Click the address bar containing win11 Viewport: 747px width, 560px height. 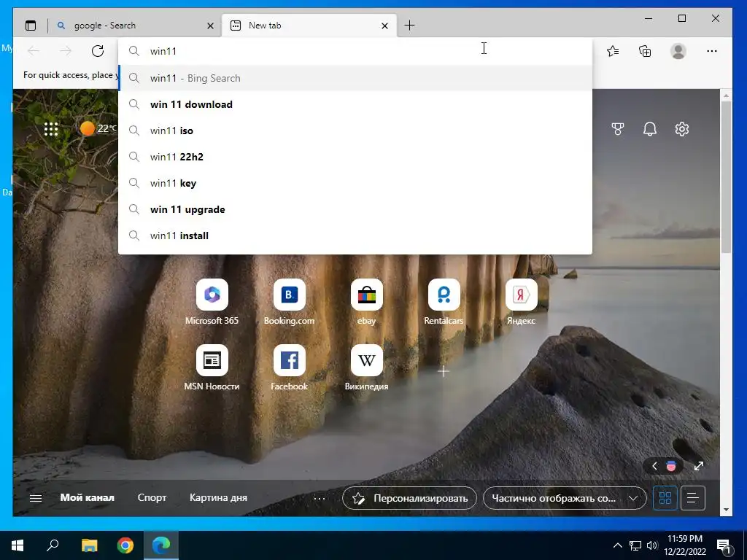(355, 51)
